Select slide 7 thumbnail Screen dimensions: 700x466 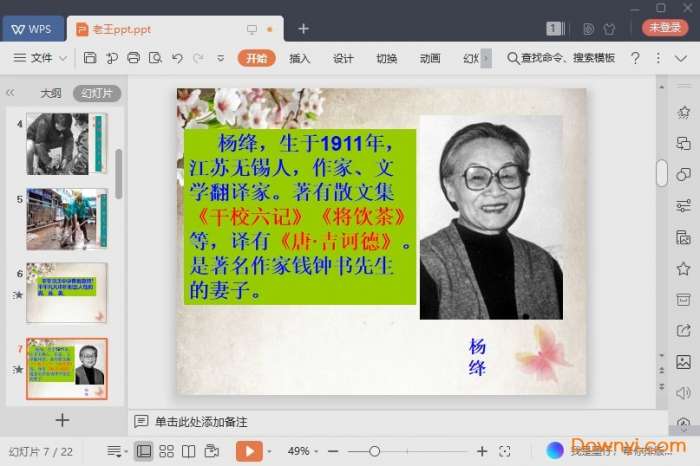[67, 369]
